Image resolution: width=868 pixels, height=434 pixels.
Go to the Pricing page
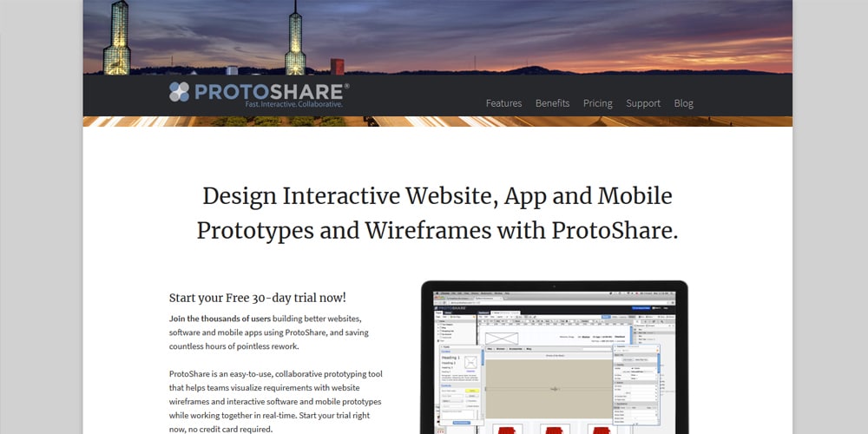pyautogui.click(x=597, y=103)
